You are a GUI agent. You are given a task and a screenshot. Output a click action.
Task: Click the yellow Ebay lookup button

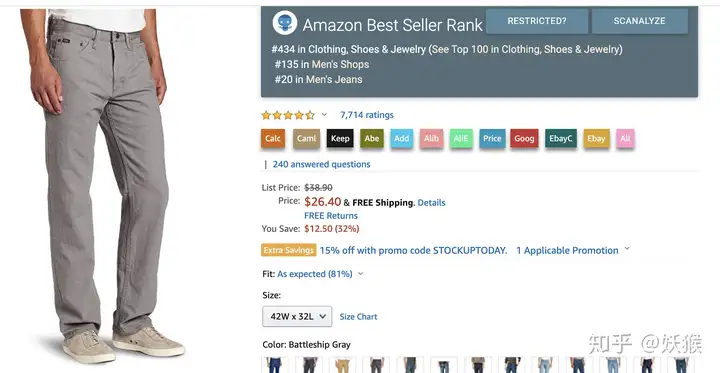point(596,138)
